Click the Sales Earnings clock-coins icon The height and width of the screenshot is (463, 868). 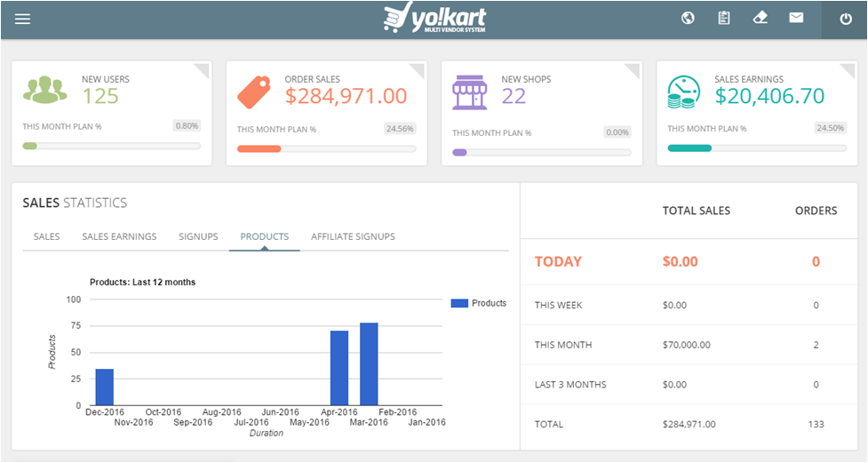(x=683, y=92)
